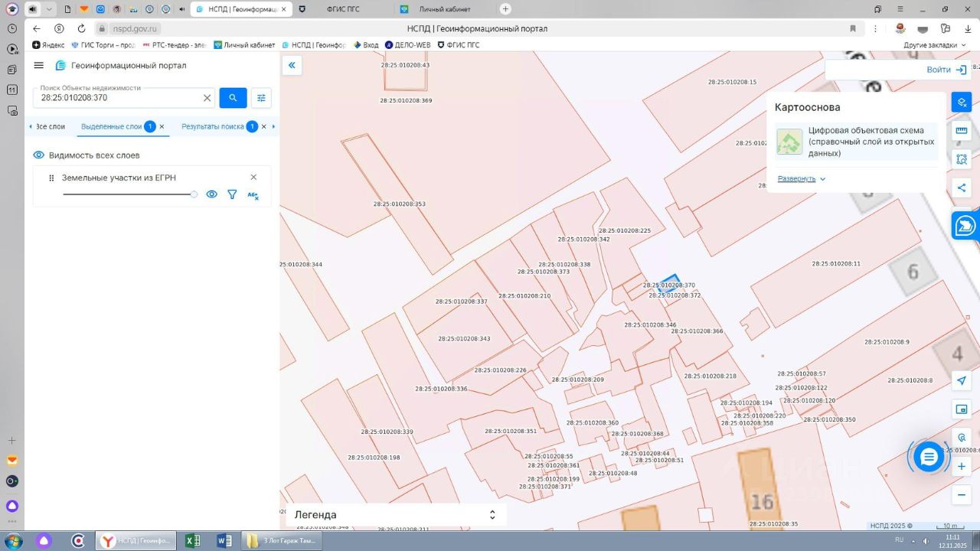Toggle labels for the Земельные участки layer

(x=253, y=195)
